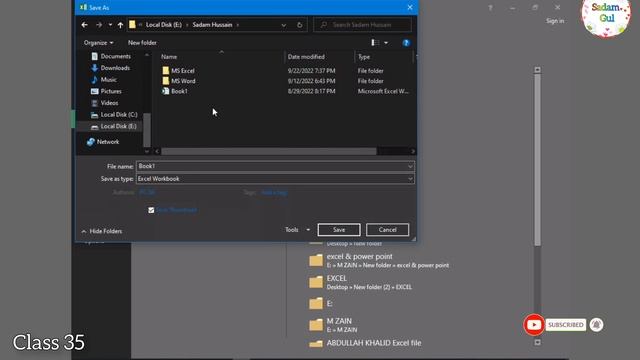Image resolution: width=640 pixels, height=360 pixels.
Task: Click Sadam Hussain in address path
Action: (x=212, y=25)
